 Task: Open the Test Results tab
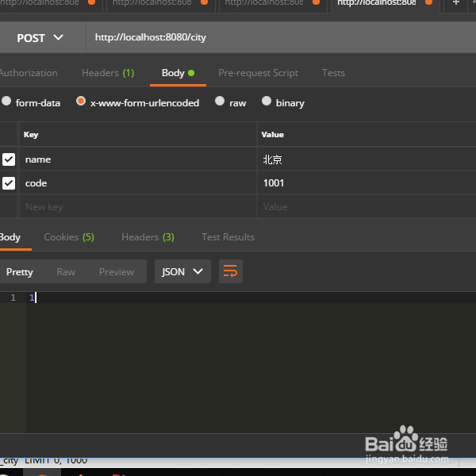point(228,237)
